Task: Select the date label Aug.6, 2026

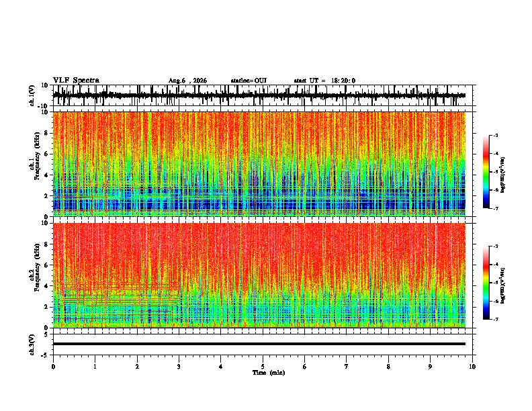Action: coord(187,81)
